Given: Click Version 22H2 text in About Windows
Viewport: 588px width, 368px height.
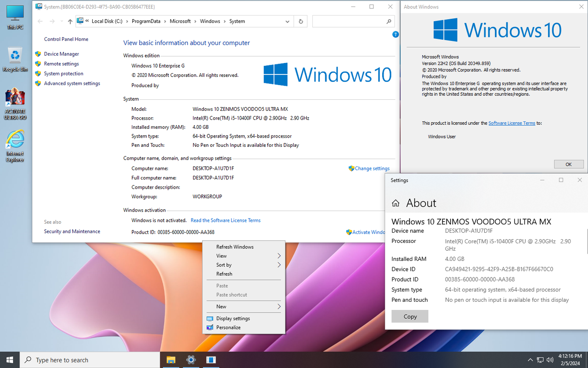Looking at the screenshot, I should coord(456,63).
